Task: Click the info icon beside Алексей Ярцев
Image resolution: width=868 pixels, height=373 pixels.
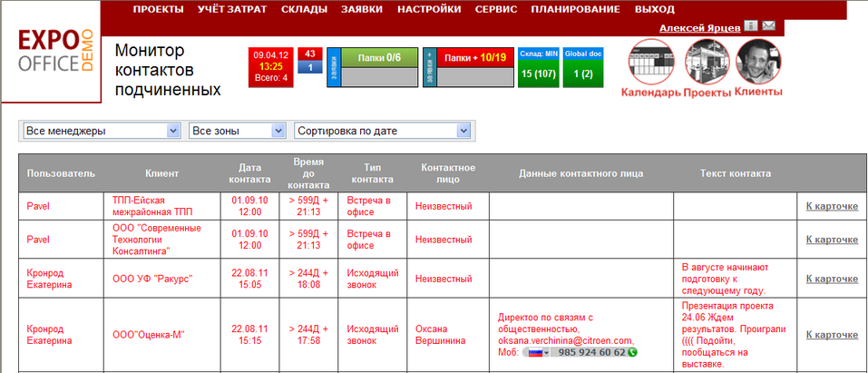Action: [x=750, y=26]
